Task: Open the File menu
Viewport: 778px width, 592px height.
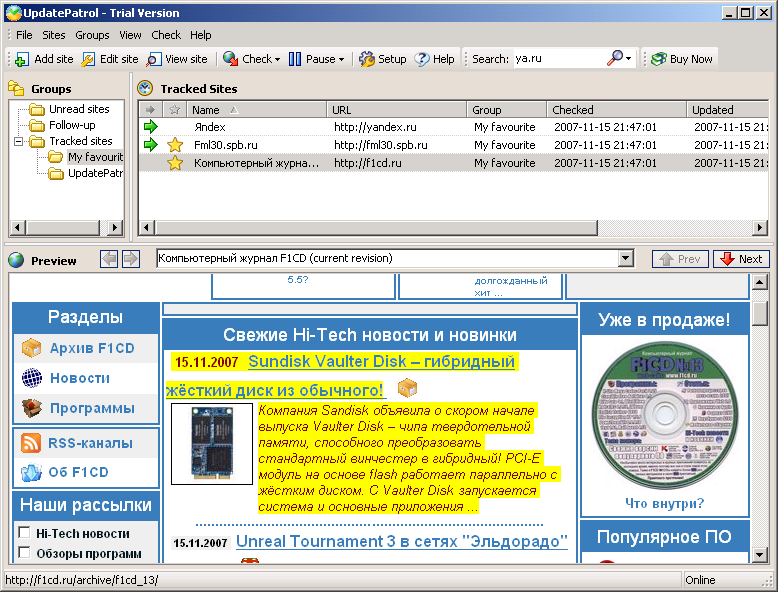Action: pyautogui.click(x=24, y=35)
